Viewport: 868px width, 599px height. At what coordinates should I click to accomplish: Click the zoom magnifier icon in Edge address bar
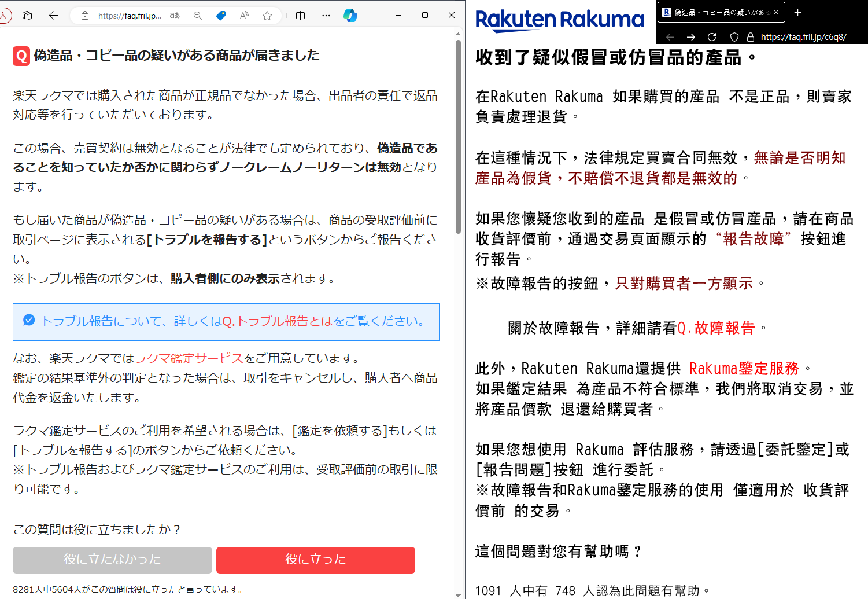(x=198, y=16)
